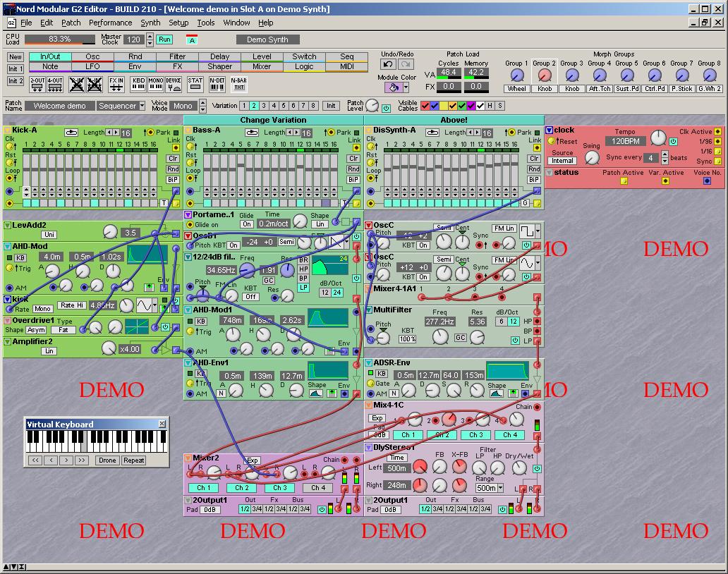728x574 pixels.
Task: Toggle white cable visibility checkbox
Action: point(480,106)
